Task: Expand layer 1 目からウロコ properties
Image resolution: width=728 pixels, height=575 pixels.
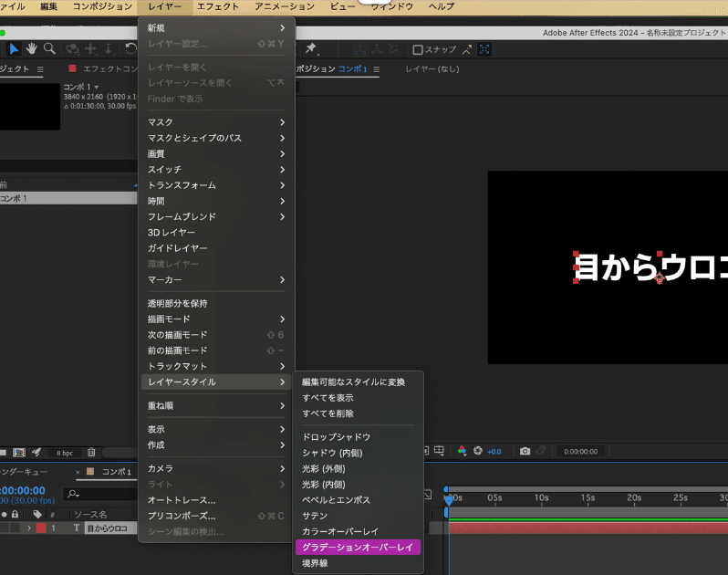Action: [x=29, y=528]
